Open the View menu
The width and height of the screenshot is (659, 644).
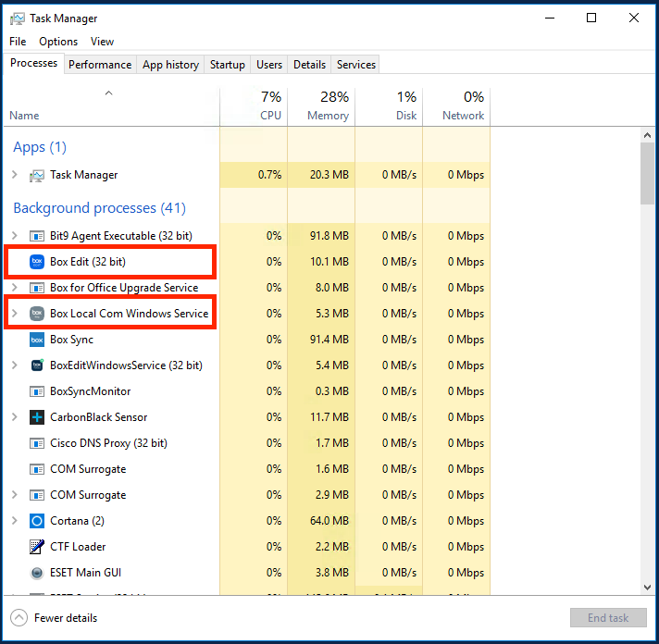tap(102, 42)
